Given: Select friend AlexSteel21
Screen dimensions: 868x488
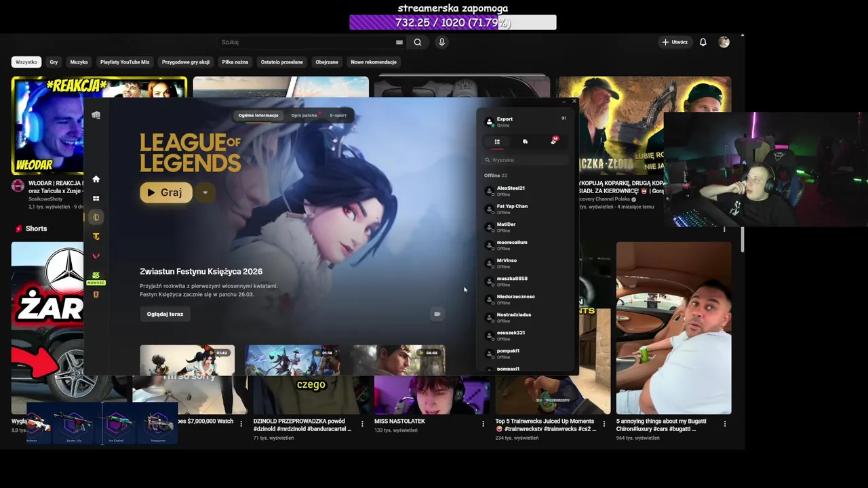Looking at the screenshot, I should click(x=526, y=191).
